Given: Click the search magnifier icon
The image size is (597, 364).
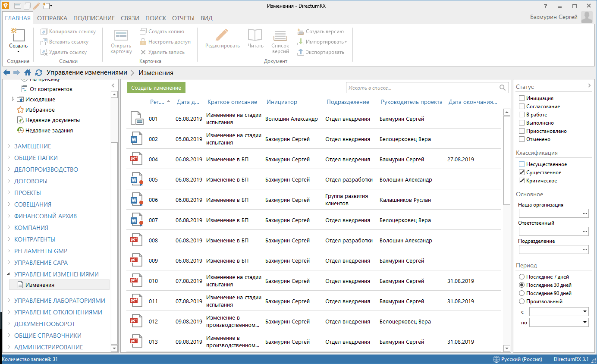Looking at the screenshot, I should tap(503, 88).
